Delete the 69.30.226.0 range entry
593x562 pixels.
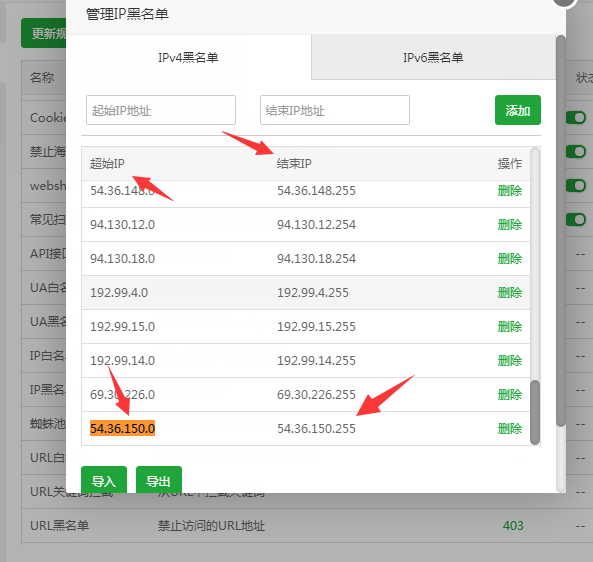[x=509, y=395]
